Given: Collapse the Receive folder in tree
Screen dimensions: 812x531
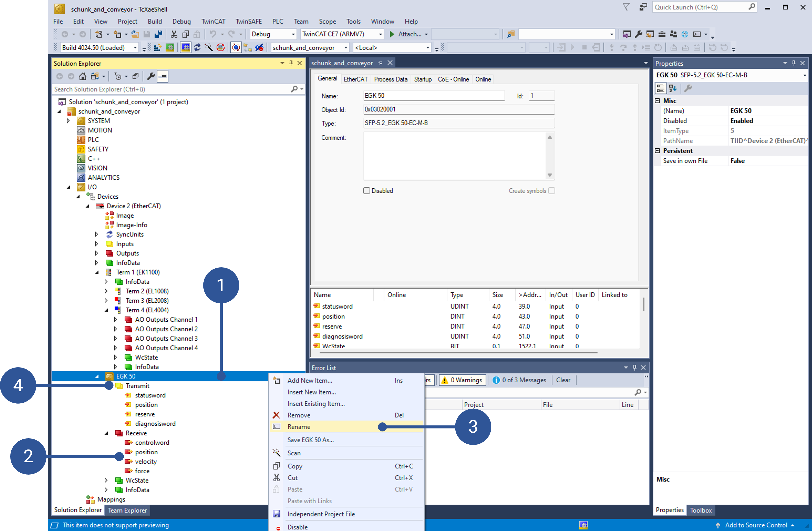Looking at the screenshot, I should pos(107,433).
